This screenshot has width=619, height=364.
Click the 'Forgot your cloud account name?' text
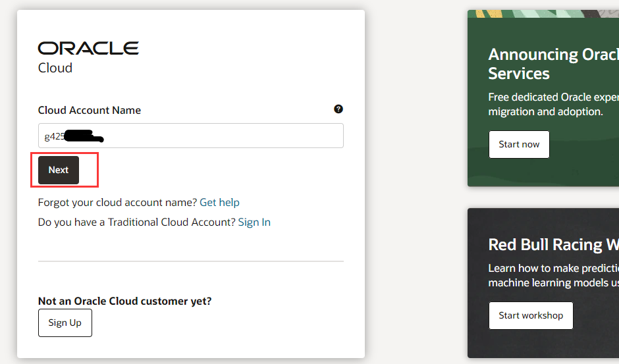click(x=117, y=203)
